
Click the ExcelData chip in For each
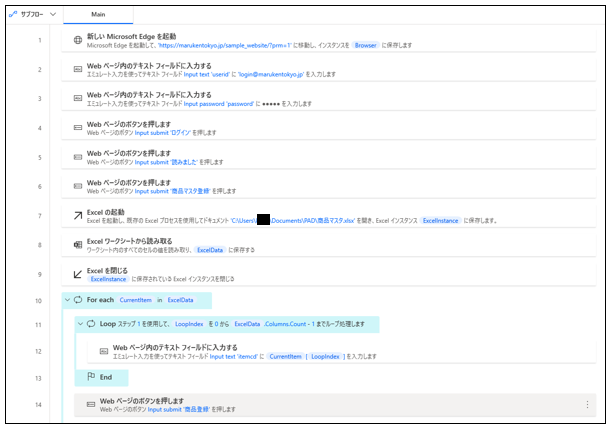pos(180,300)
